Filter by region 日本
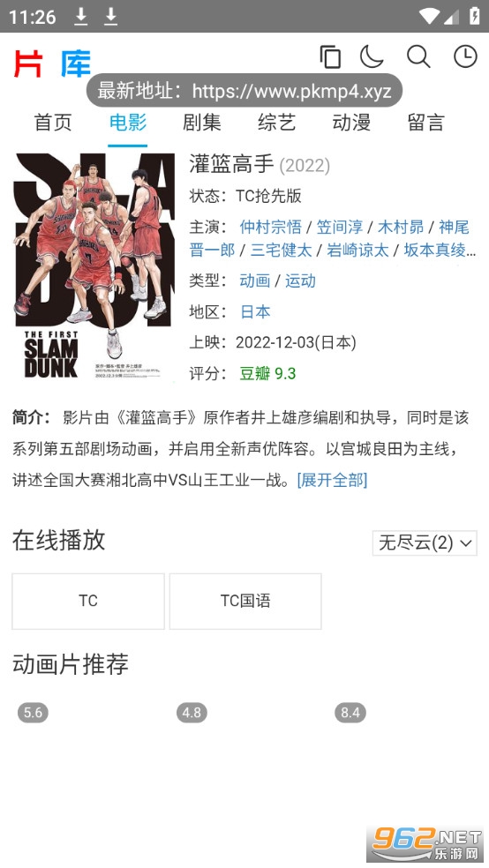Screen dimensions: 489x868 [x=255, y=311]
